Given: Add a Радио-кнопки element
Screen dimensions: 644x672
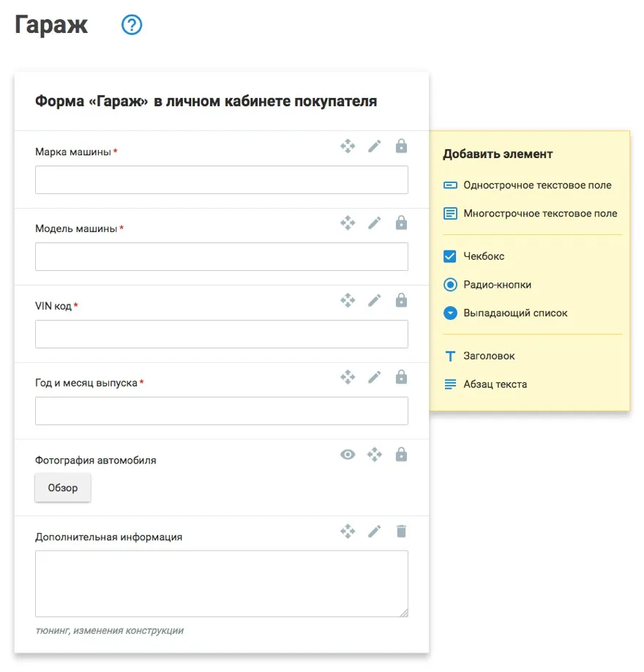Looking at the screenshot, I should [x=497, y=285].
